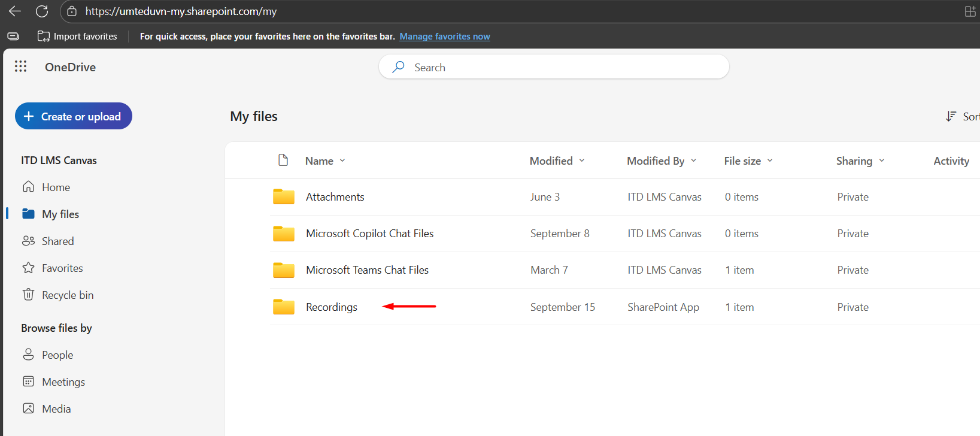Open Recycle bin in sidebar
This screenshot has width=980, height=436.
click(x=67, y=295)
